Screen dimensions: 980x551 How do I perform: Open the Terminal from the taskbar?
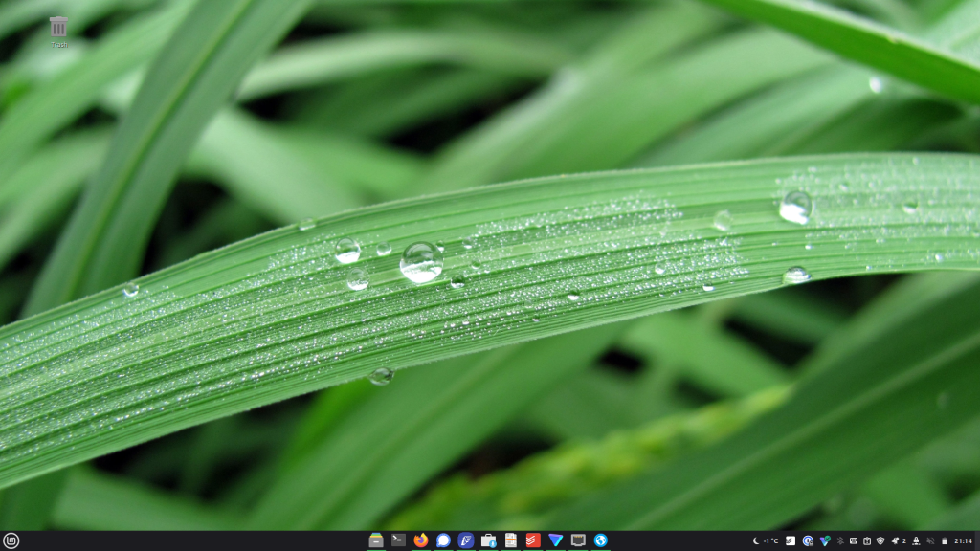coord(398,540)
